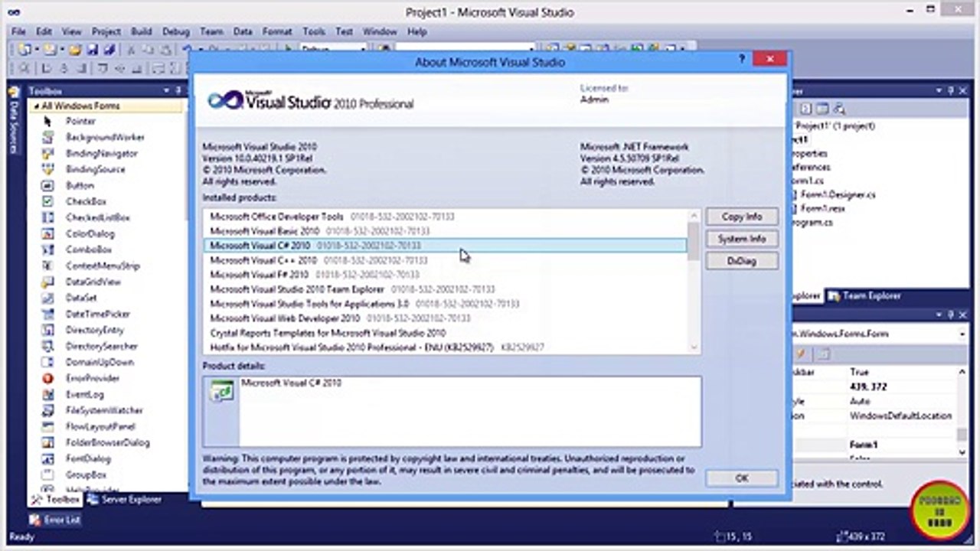
Task: Click the New Project toolbar icon
Action: tap(24, 50)
